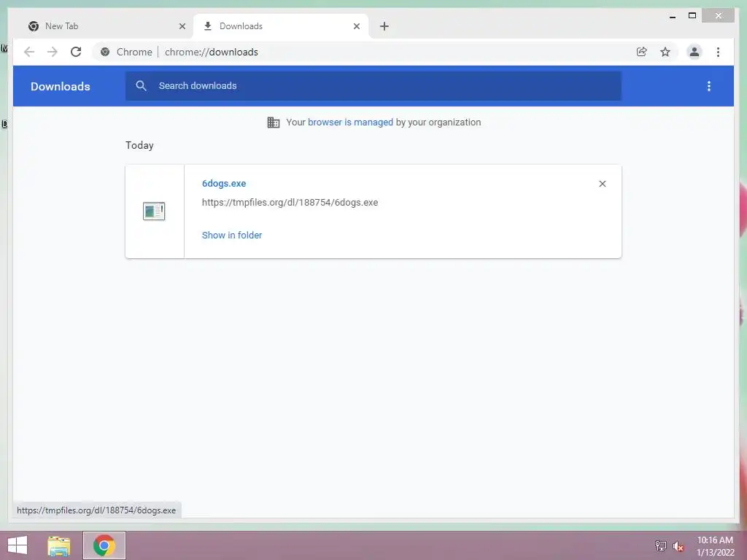Click the organization building icon
The width and height of the screenshot is (747, 560).
click(274, 122)
